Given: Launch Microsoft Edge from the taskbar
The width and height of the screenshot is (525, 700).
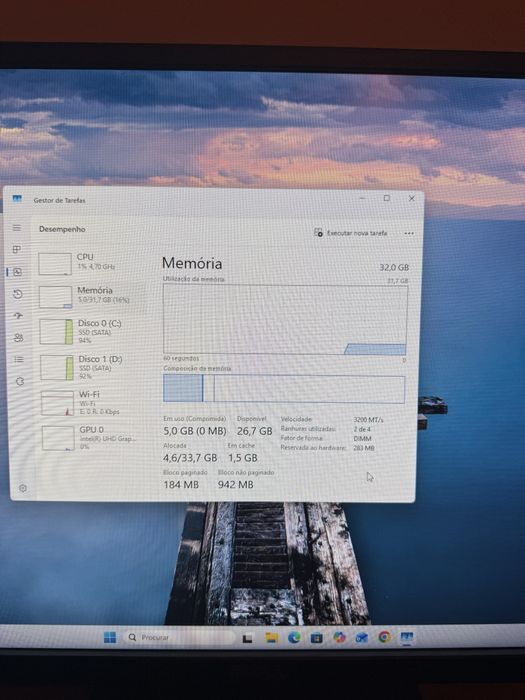Looking at the screenshot, I should click(294, 638).
